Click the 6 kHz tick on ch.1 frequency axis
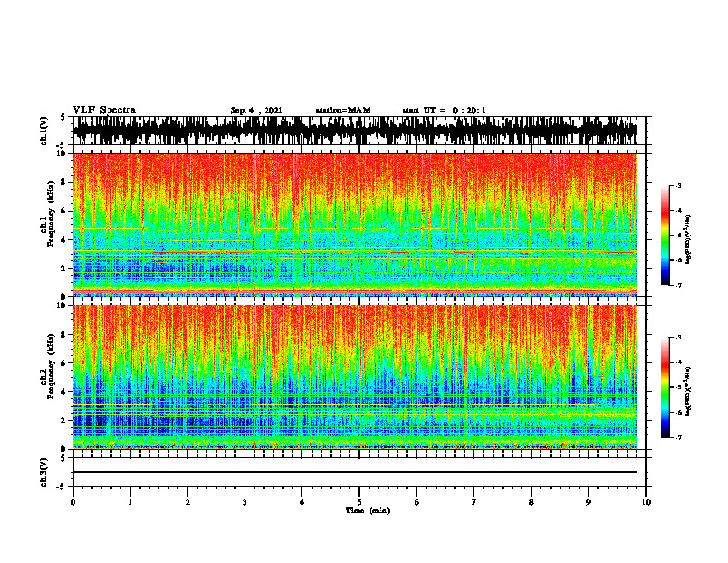 pos(65,211)
